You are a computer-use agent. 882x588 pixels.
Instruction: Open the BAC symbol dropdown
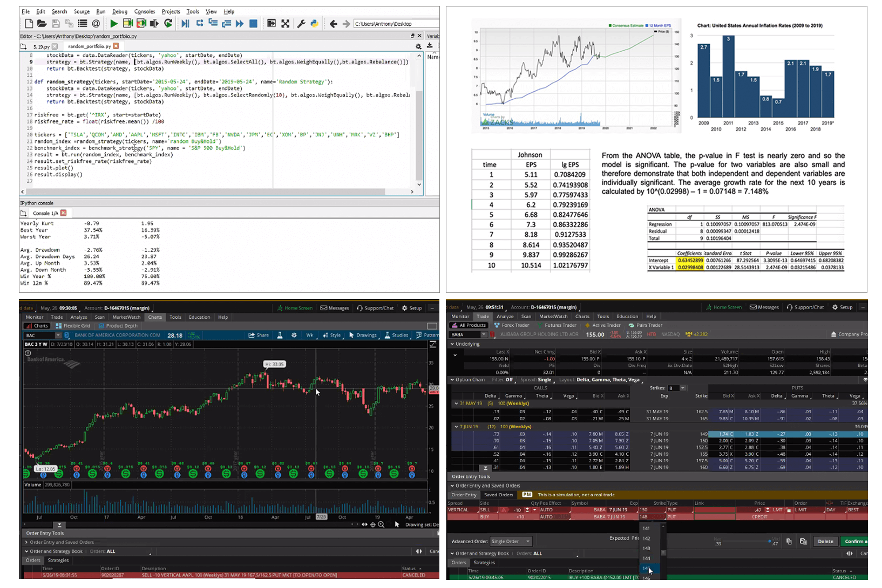point(58,336)
